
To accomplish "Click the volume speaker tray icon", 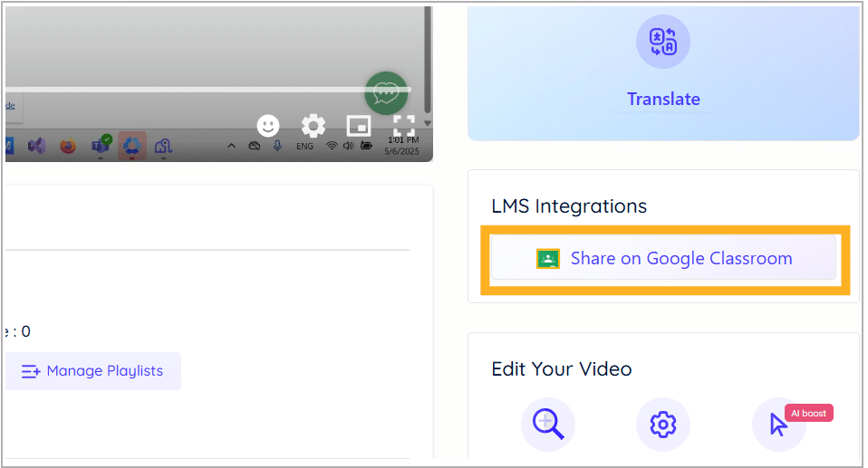I will pos(348,146).
